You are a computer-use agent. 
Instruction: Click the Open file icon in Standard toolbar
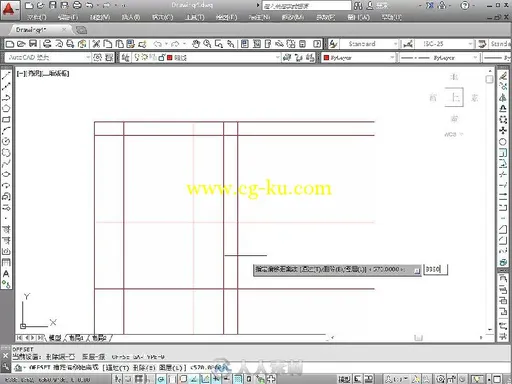click(x=21, y=44)
